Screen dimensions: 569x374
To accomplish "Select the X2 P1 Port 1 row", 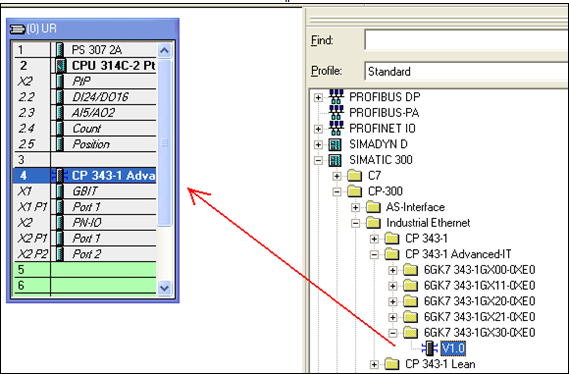I will [85, 238].
